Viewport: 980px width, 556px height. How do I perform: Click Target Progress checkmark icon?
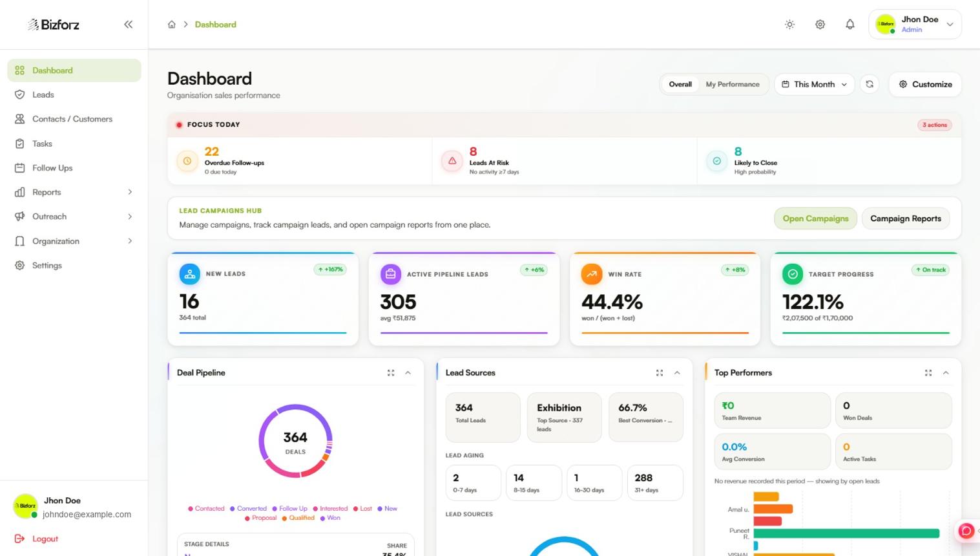tap(793, 274)
